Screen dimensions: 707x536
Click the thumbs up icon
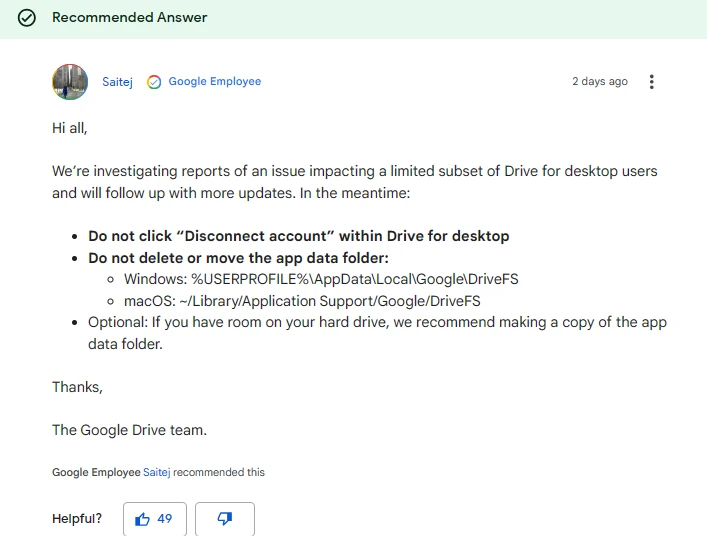pos(142,519)
